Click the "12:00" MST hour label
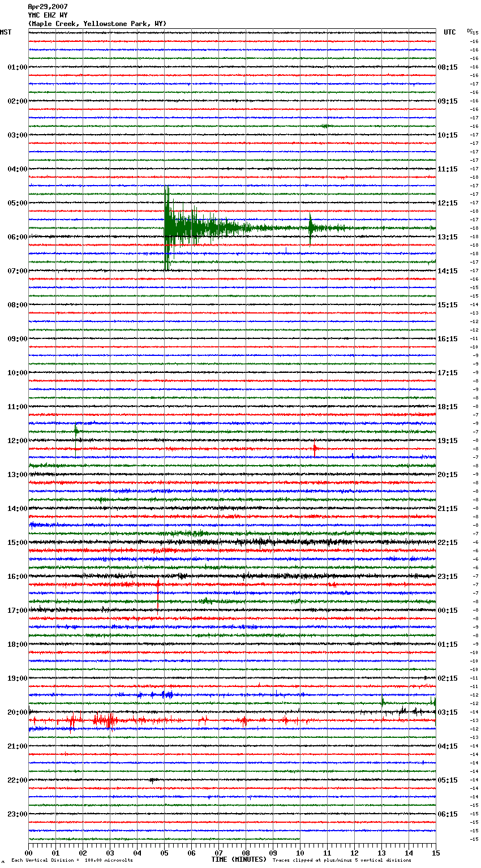 (x=18, y=441)
